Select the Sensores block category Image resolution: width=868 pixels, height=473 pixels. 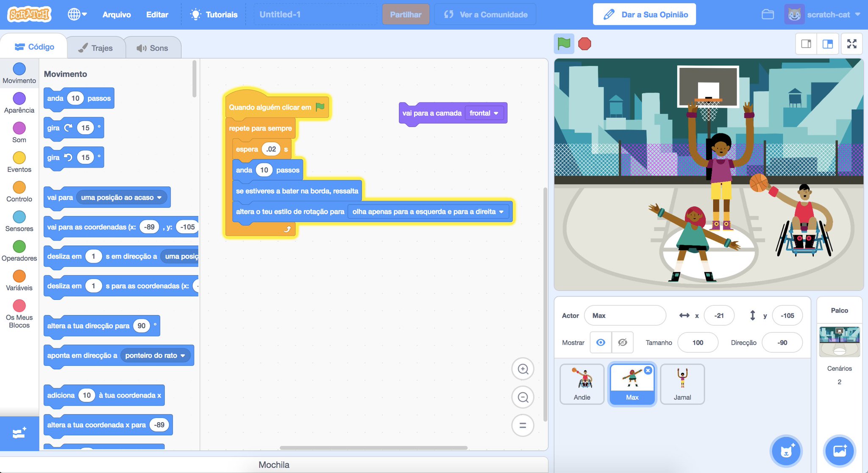(19, 221)
